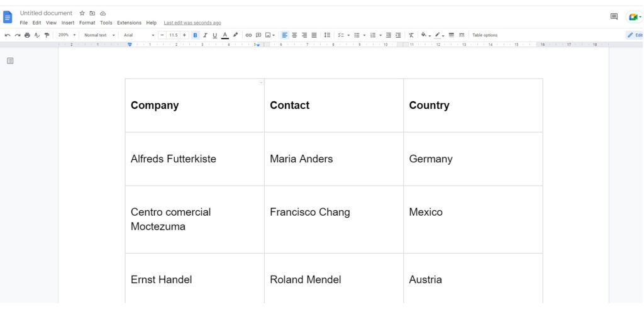Open the File menu
This screenshot has height=319, width=644.
click(23, 23)
